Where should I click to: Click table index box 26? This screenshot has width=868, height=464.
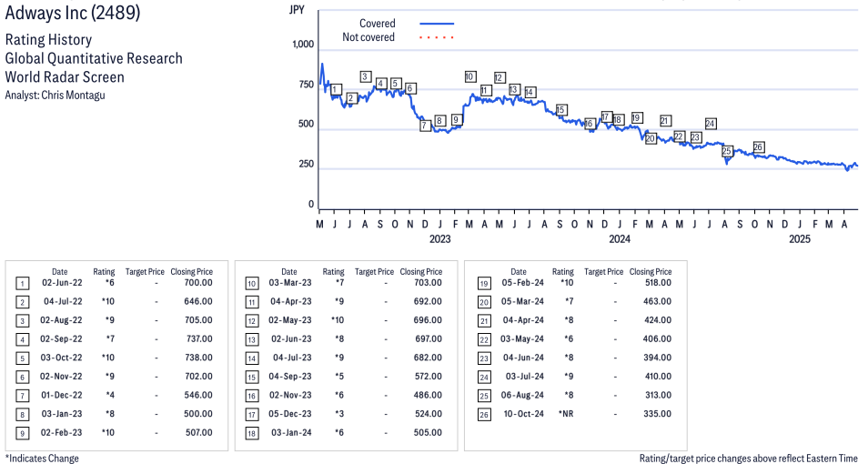484,415
